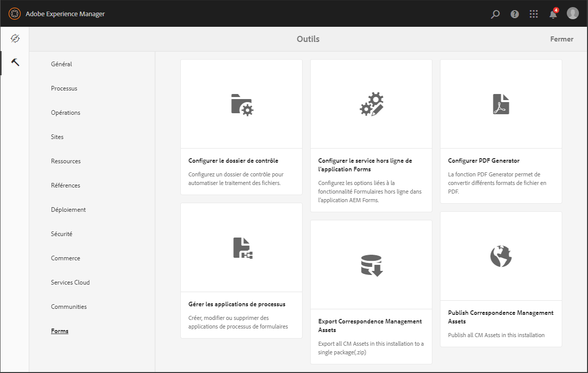Select the Forms category

tap(60, 331)
